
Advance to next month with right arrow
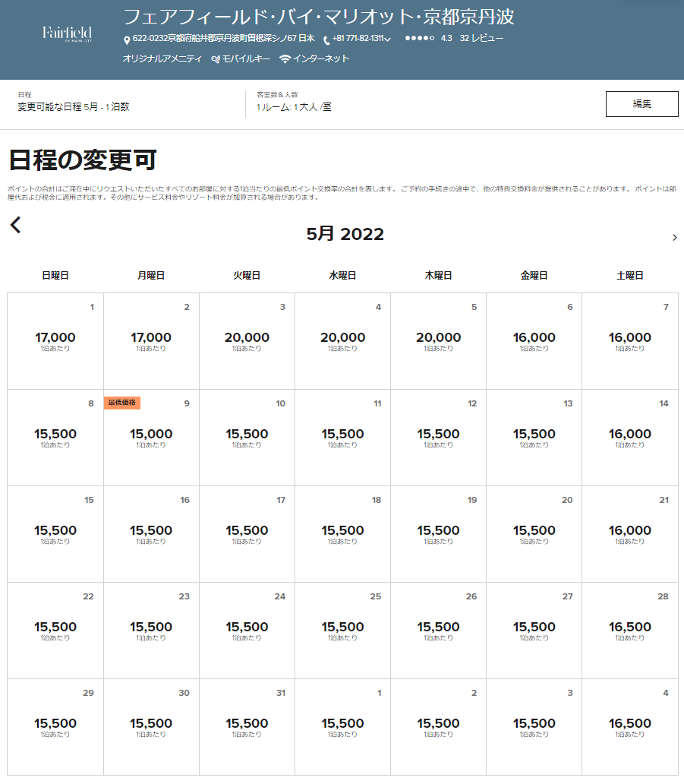674,238
